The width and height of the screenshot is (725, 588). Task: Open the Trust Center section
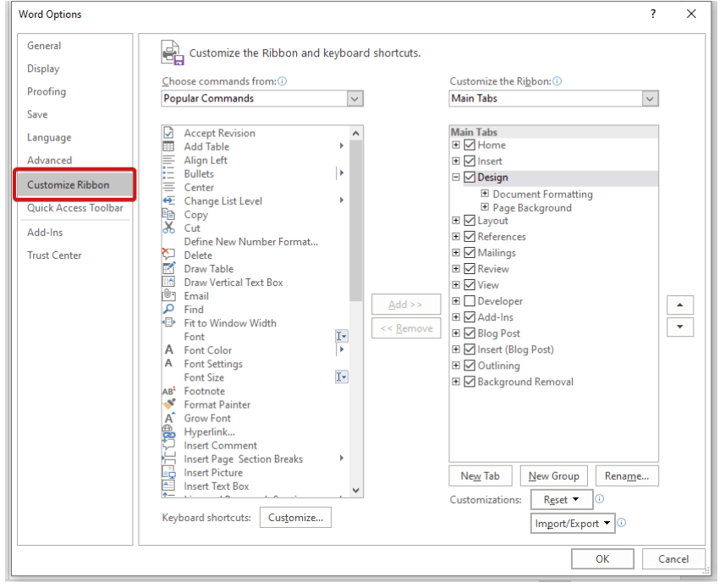[x=54, y=255]
